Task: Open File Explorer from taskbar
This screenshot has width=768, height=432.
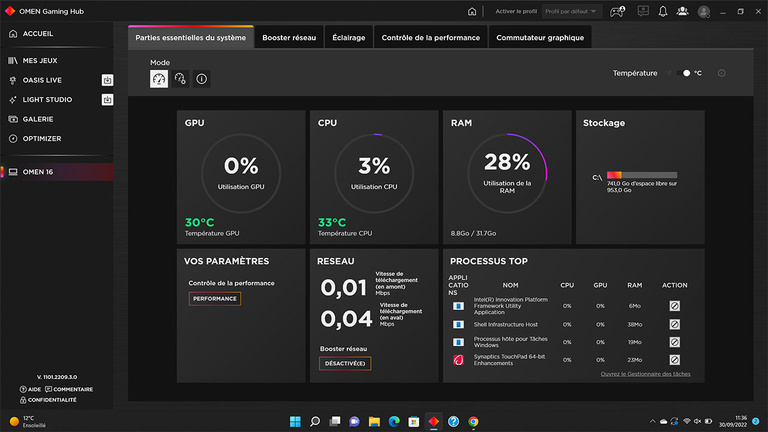Action: (374, 421)
